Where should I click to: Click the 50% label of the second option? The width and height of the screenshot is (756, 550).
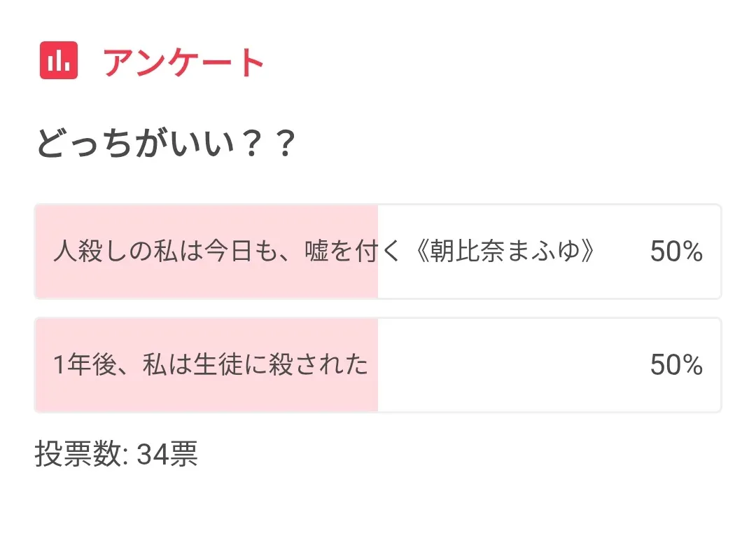click(675, 365)
